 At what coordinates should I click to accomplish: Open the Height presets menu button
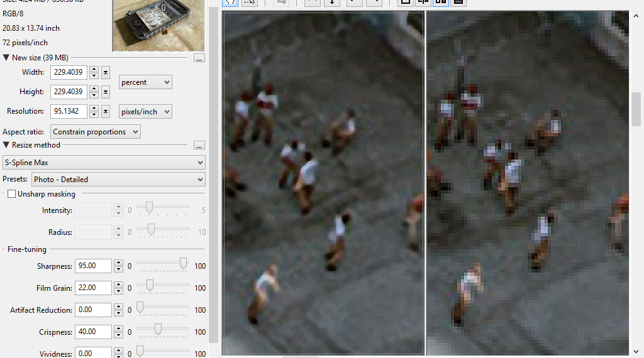[x=106, y=92]
